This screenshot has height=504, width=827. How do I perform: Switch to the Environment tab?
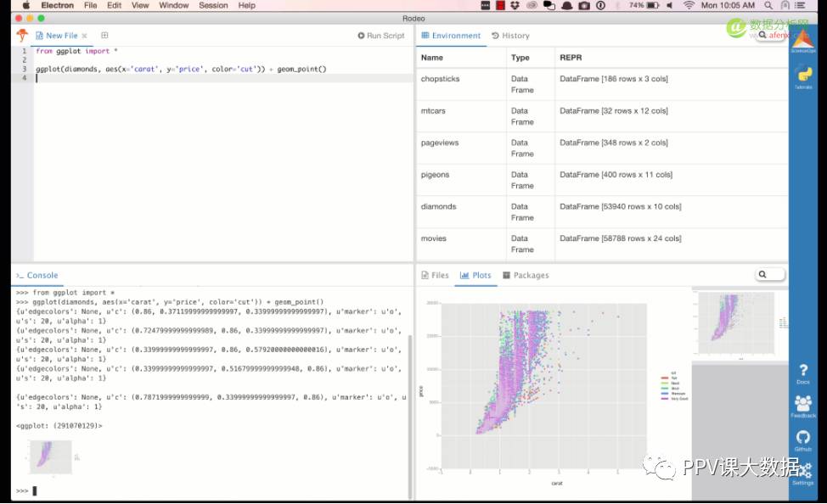pyautogui.click(x=452, y=36)
